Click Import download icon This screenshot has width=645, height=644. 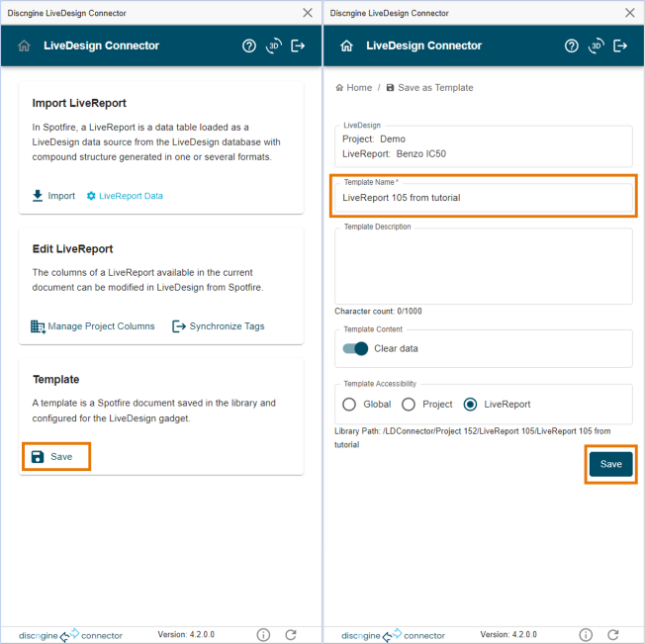pyautogui.click(x=38, y=196)
